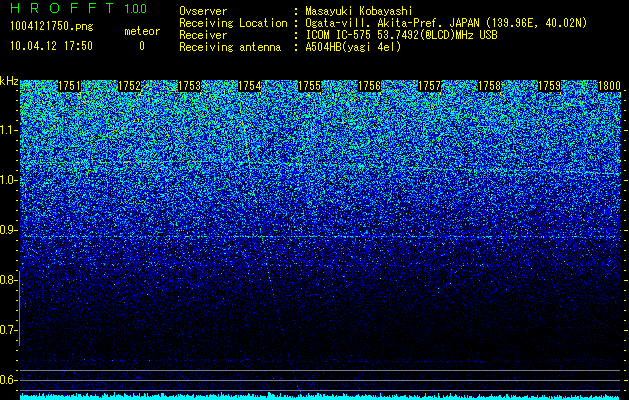The image size is (629, 400).
Task: Select the ICOM IC-575 53.7492 MHz text
Action: tap(401, 35)
